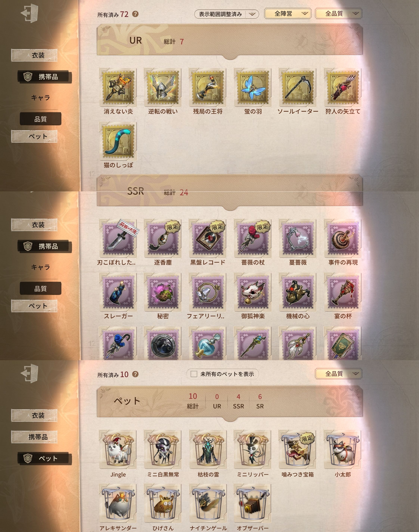Select the 噛みつき宝箱 limited pet
Image resolution: width=419 pixels, height=532 pixels.
[x=298, y=449]
